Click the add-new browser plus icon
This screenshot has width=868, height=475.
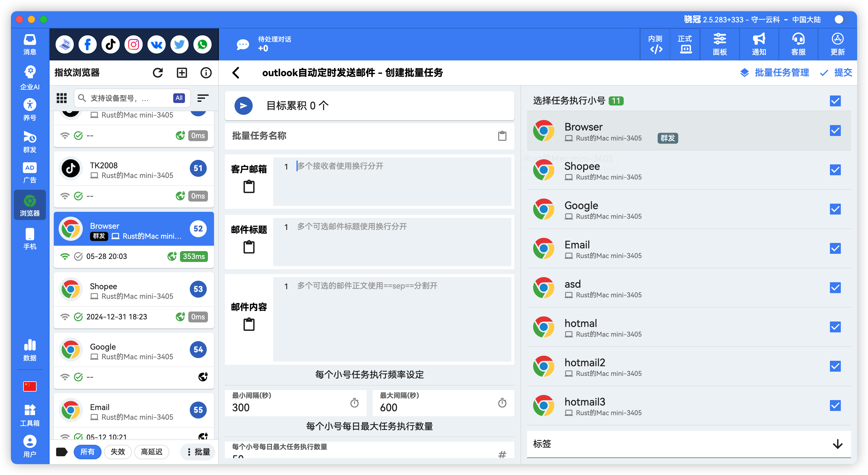click(182, 73)
